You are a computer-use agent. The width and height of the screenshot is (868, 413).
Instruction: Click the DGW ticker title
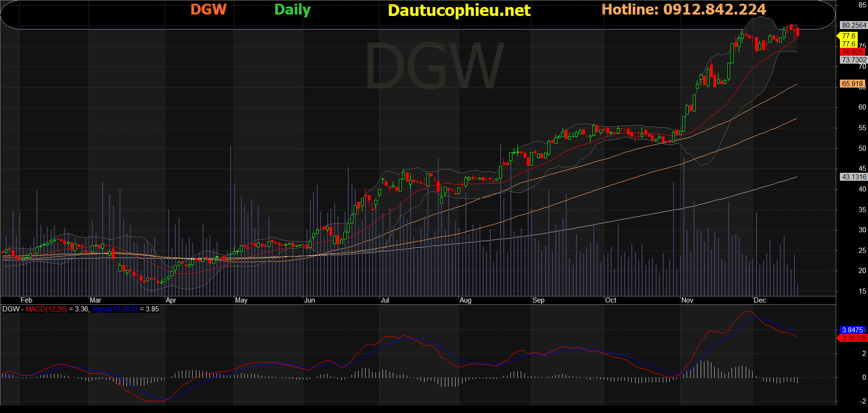tap(209, 9)
